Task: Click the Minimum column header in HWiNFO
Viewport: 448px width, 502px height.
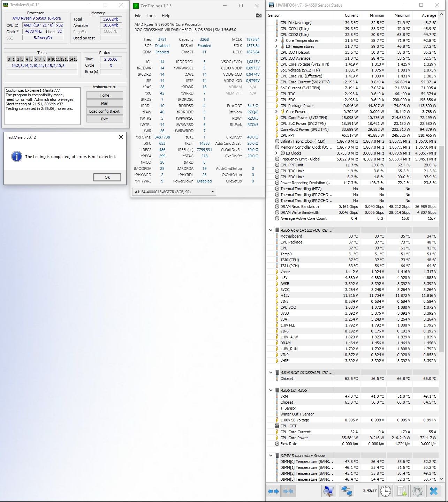Action: click(x=373, y=15)
